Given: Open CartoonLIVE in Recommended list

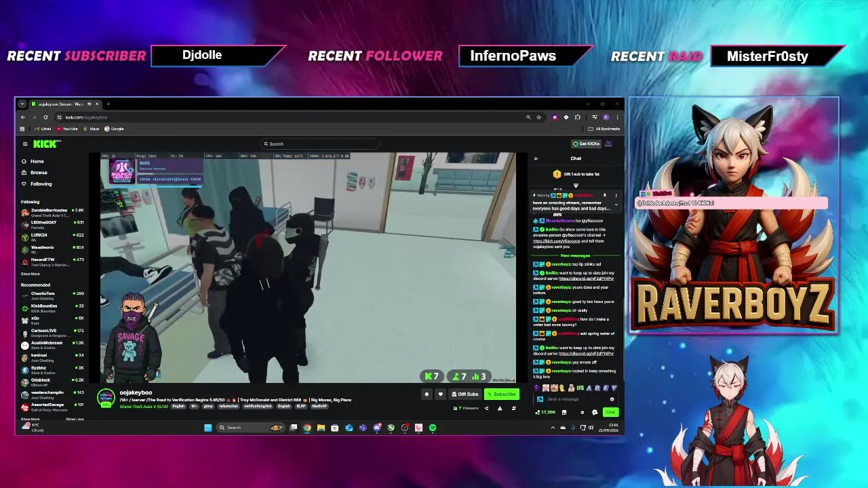Looking at the screenshot, I should point(53,332).
